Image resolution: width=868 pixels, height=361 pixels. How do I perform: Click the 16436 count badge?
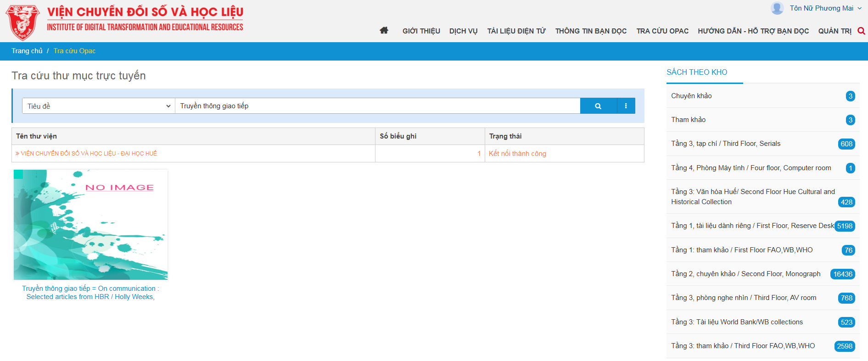pos(842,274)
